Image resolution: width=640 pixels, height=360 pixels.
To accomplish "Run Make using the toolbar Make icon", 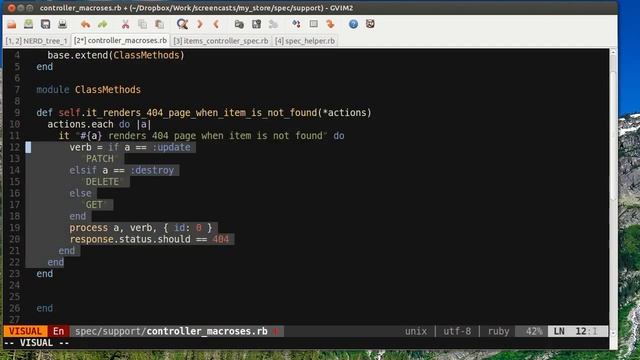I will tap(296, 24).
